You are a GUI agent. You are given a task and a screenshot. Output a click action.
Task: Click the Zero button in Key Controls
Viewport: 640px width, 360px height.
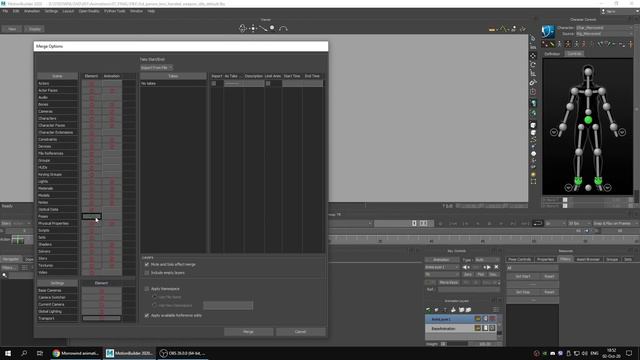point(468,275)
